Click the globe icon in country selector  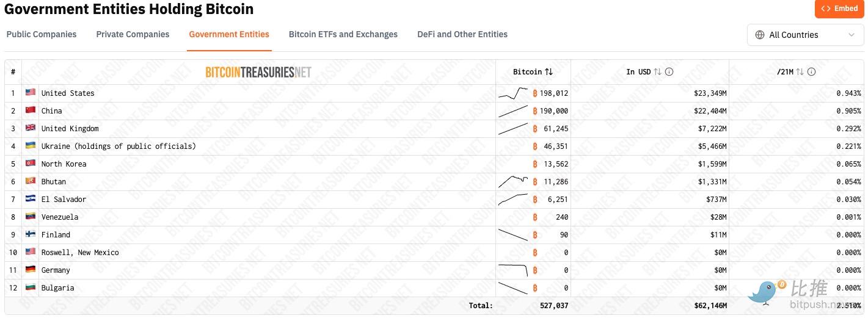pos(760,35)
